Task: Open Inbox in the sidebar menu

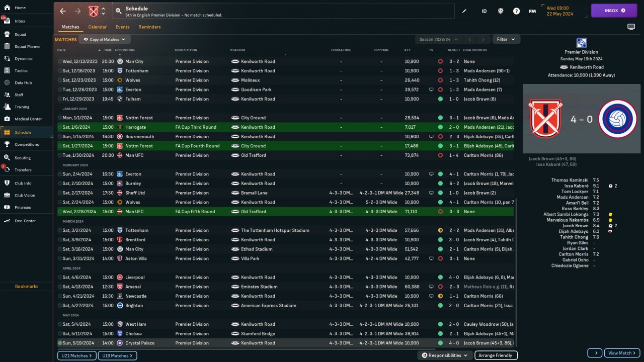Action: pos(26,21)
